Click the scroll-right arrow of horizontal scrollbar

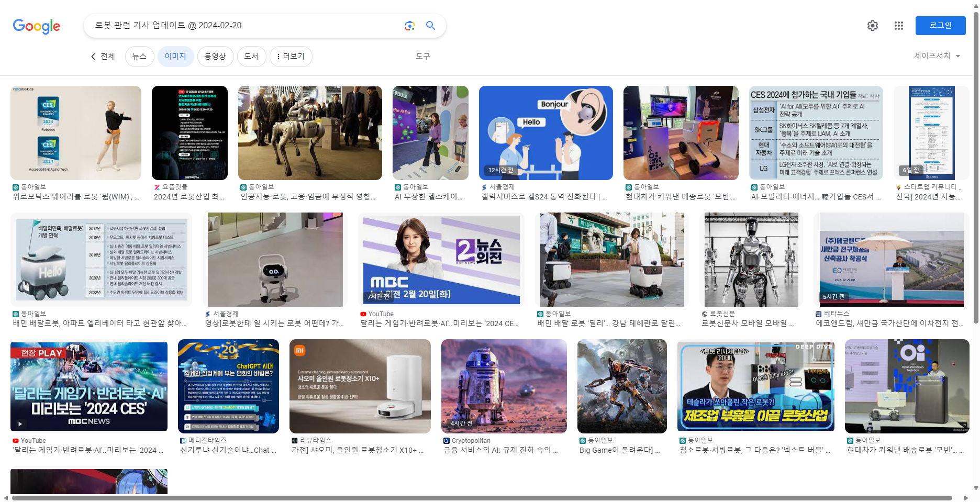click(x=966, y=498)
